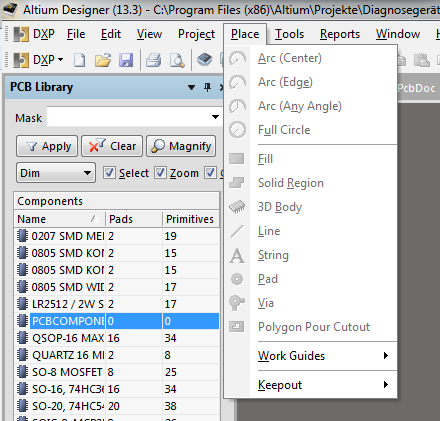Viewport: 440px width, 421px height.
Task: Click the Paste clipboard toolbar icon
Action: pos(422,60)
